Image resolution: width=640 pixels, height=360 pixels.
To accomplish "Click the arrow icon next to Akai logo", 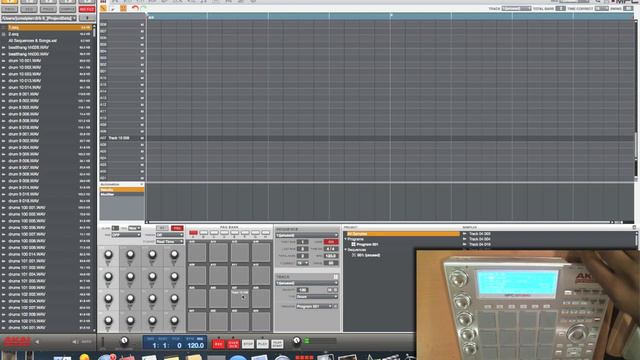I will coord(37,342).
